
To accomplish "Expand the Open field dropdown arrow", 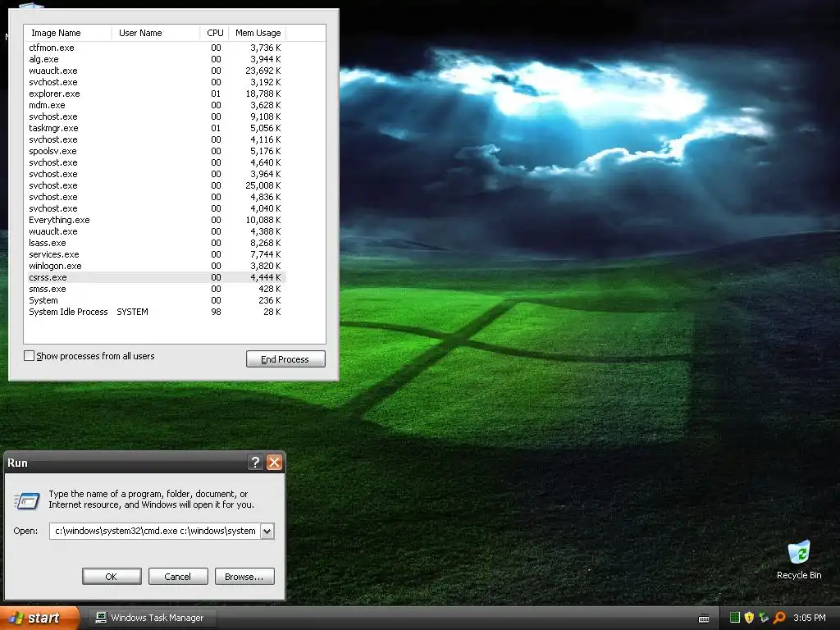I will tap(267, 531).
